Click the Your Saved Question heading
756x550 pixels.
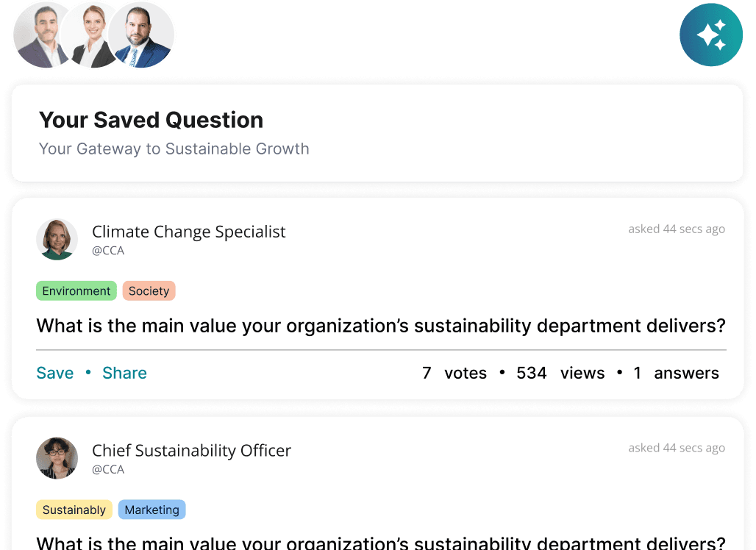click(x=151, y=120)
